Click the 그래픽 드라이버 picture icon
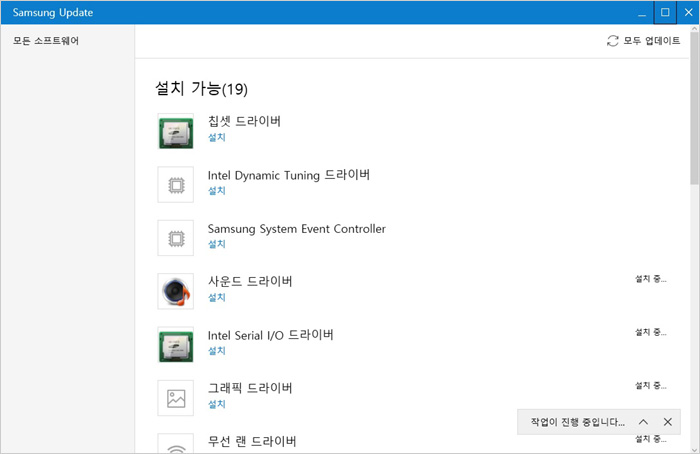The image size is (700, 454). tap(176, 398)
